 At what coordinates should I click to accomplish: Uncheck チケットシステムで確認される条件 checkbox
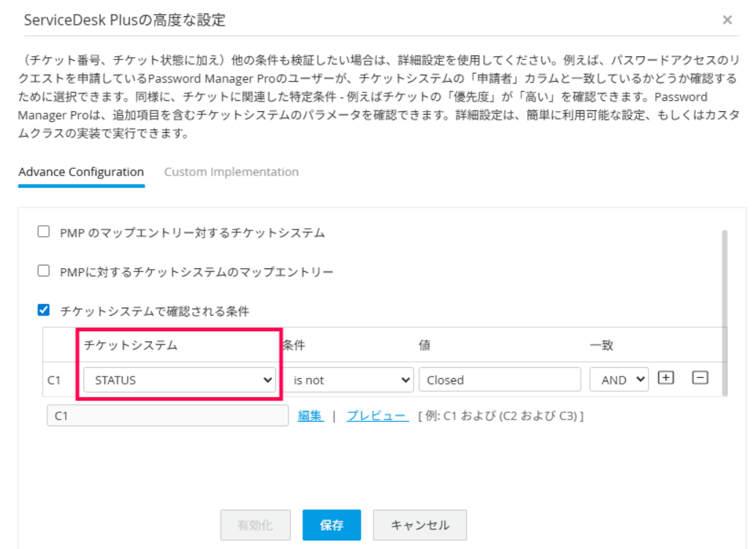click(44, 311)
